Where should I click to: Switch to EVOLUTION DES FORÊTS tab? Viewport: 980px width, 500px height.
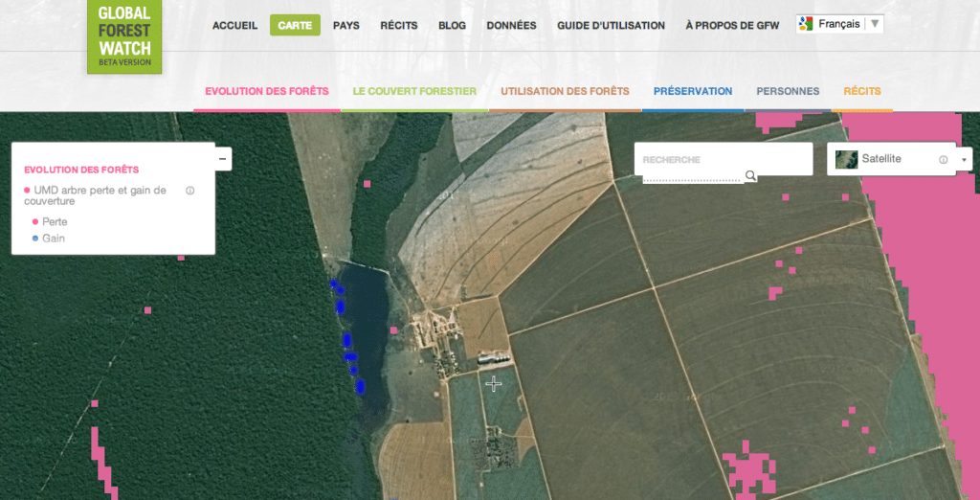[267, 91]
